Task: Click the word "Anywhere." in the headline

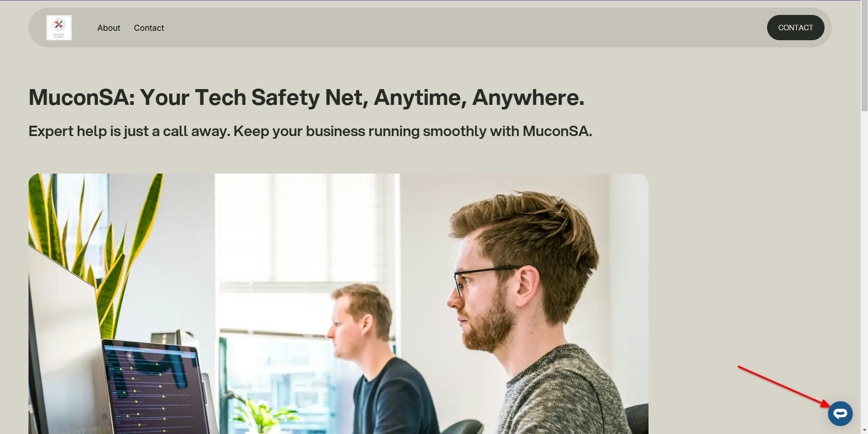Action: click(528, 97)
